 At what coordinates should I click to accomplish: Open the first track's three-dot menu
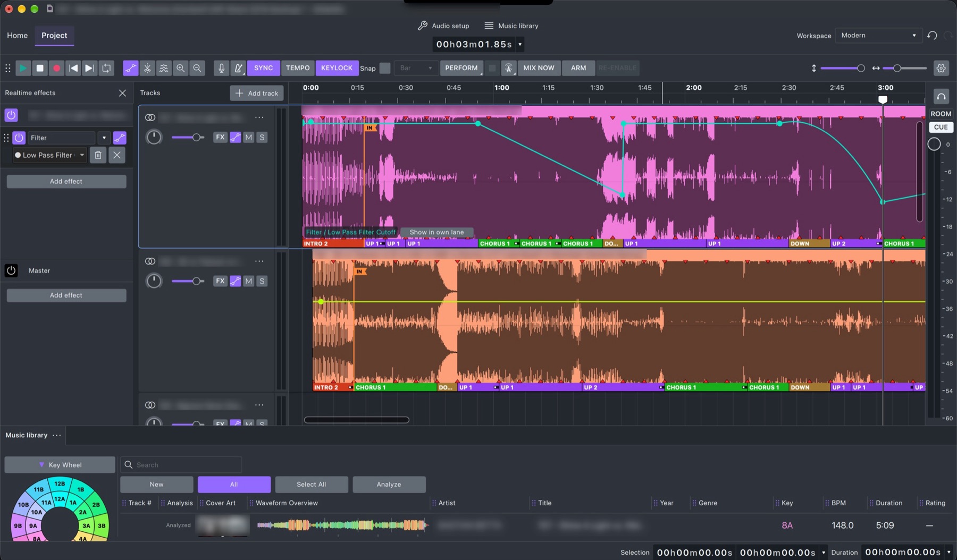[259, 117]
